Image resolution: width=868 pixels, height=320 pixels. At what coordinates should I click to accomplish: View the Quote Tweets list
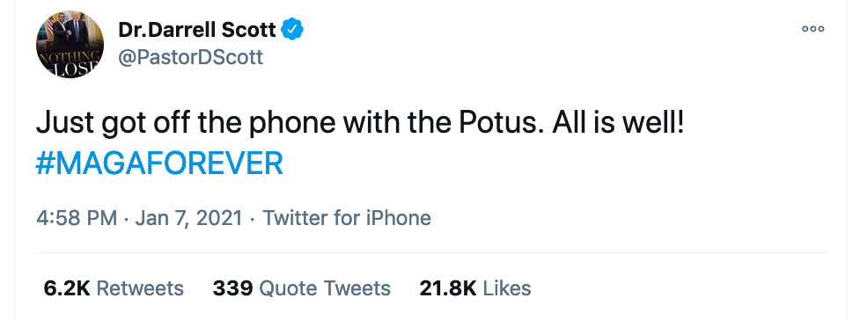(x=302, y=288)
